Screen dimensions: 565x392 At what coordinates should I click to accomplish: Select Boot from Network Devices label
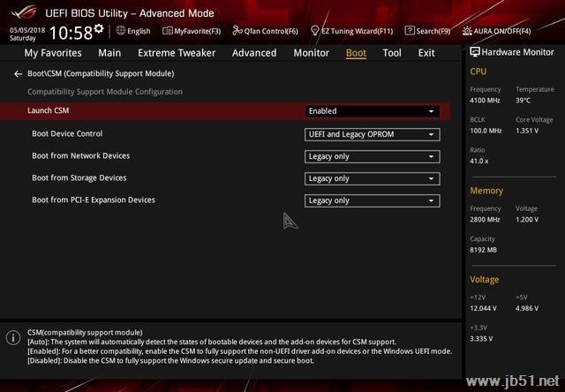click(81, 156)
